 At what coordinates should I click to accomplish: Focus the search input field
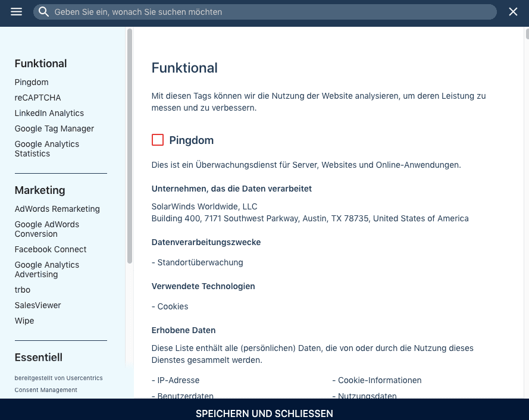265,12
